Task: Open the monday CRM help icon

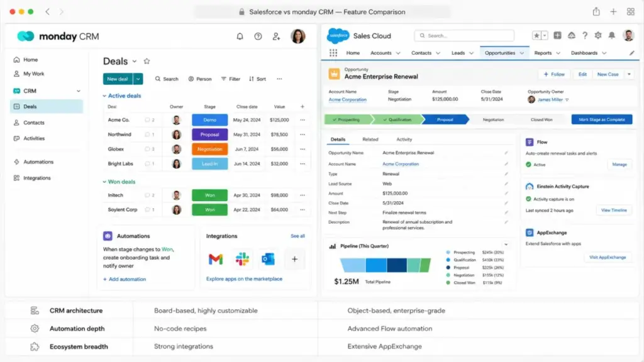Action: 258,36
